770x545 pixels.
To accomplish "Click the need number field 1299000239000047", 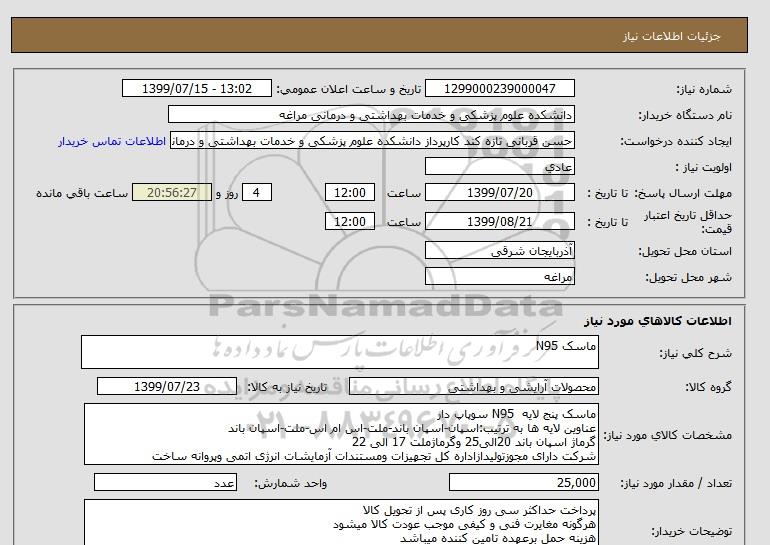I will (x=499, y=89).
